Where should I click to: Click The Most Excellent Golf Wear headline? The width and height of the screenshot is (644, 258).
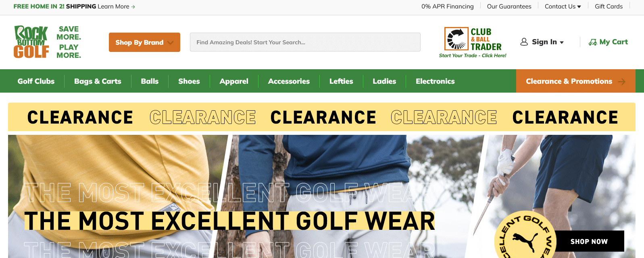tap(229, 221)
